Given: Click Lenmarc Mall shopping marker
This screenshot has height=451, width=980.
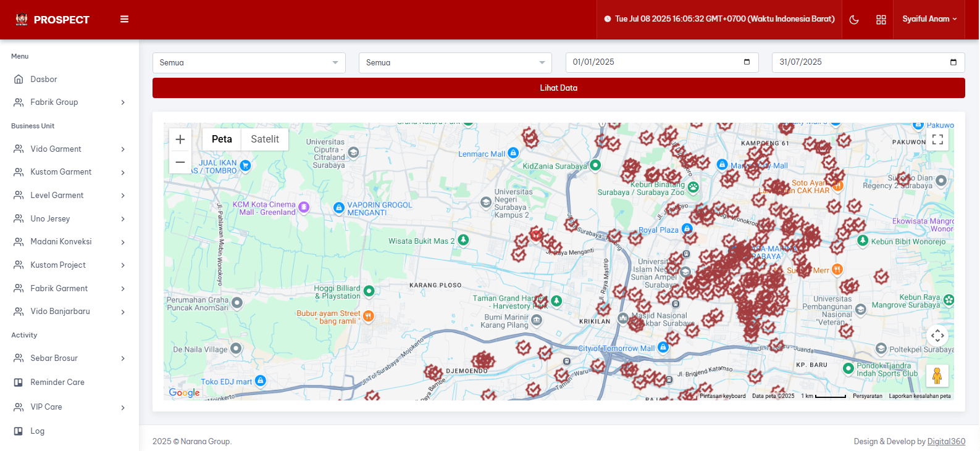Looking at the screenshot, I should pyautogui.click(x=513, y=153).
